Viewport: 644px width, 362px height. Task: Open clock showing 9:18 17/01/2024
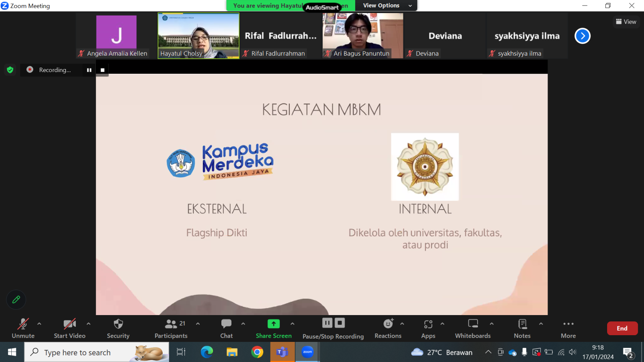pos(598,352)
